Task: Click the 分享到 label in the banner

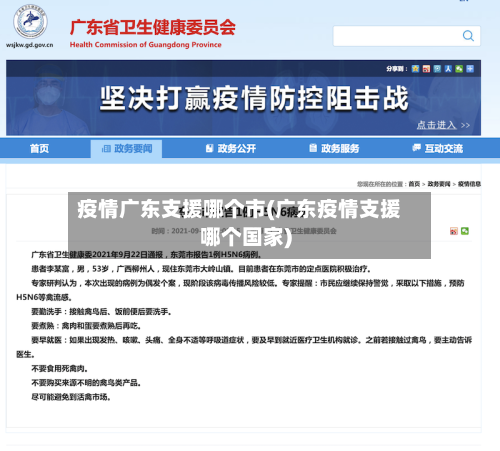Action: (x=397, y=69)
